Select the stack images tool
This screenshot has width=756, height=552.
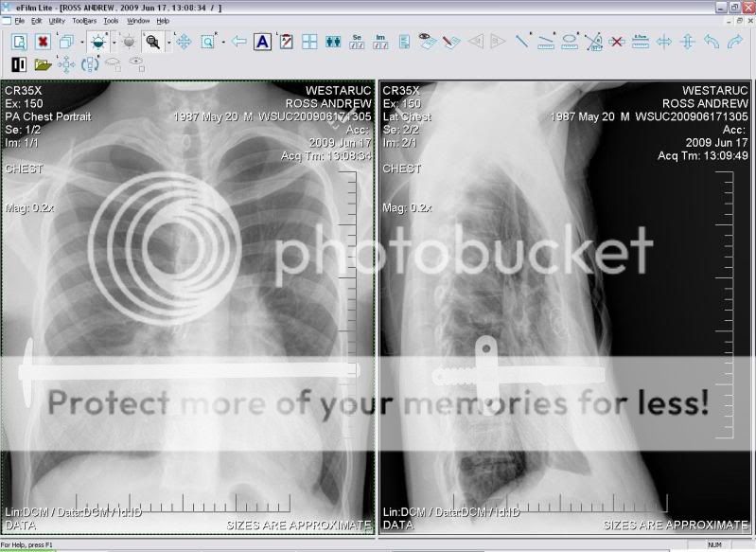click(66, 42)
